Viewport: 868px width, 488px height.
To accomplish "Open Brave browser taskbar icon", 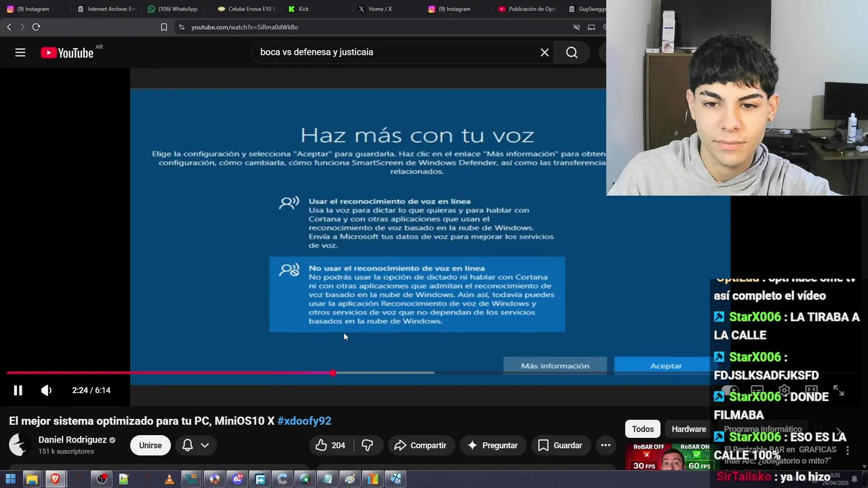I will pos(55,479).
